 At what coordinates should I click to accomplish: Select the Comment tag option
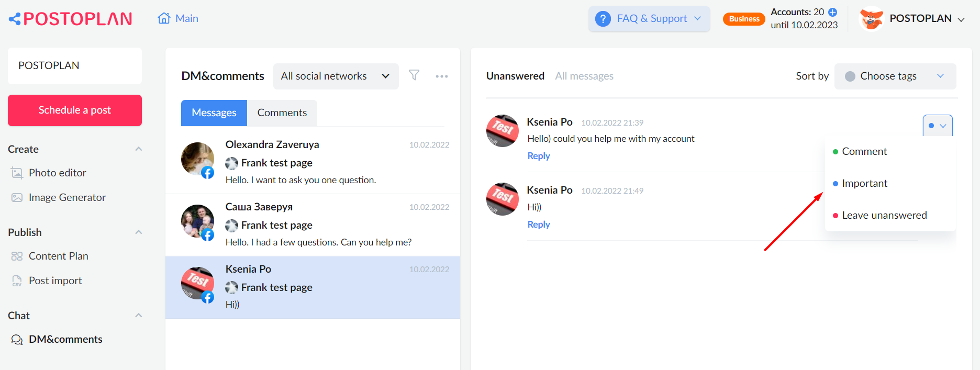click(890, 151)
